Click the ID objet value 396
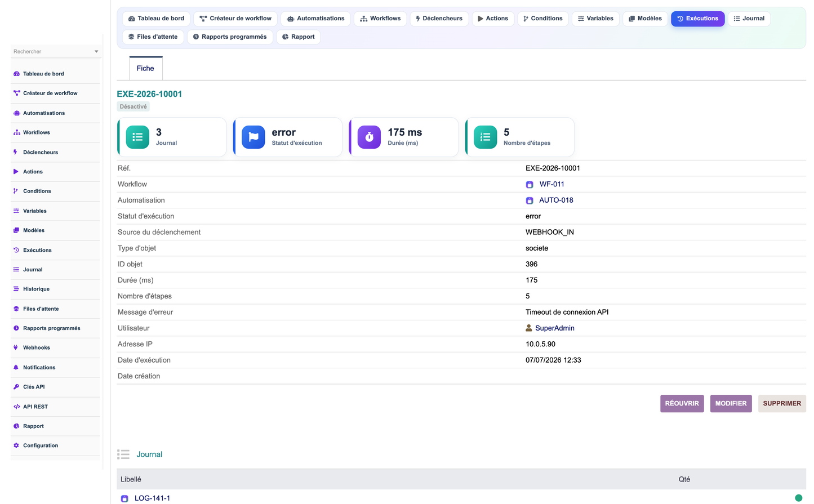The height and width of the screenshot is (504, 814). tap(531, 264)
